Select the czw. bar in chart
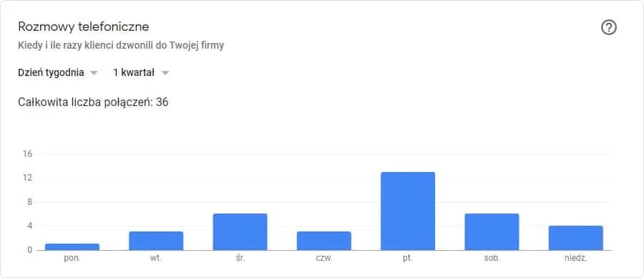The image size is (644, 278). 324,241
